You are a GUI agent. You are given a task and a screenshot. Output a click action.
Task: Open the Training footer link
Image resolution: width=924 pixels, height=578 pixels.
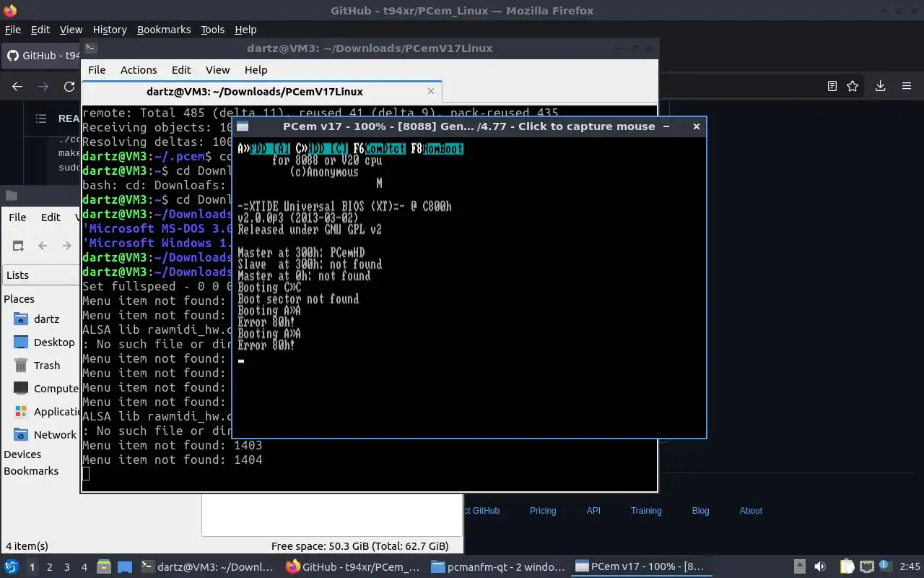(x=646, y=510)
